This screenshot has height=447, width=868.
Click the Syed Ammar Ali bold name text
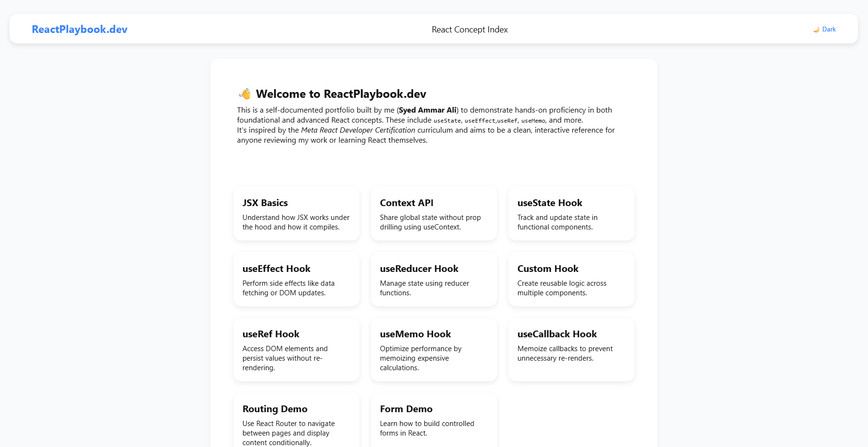tap(427, 110)
